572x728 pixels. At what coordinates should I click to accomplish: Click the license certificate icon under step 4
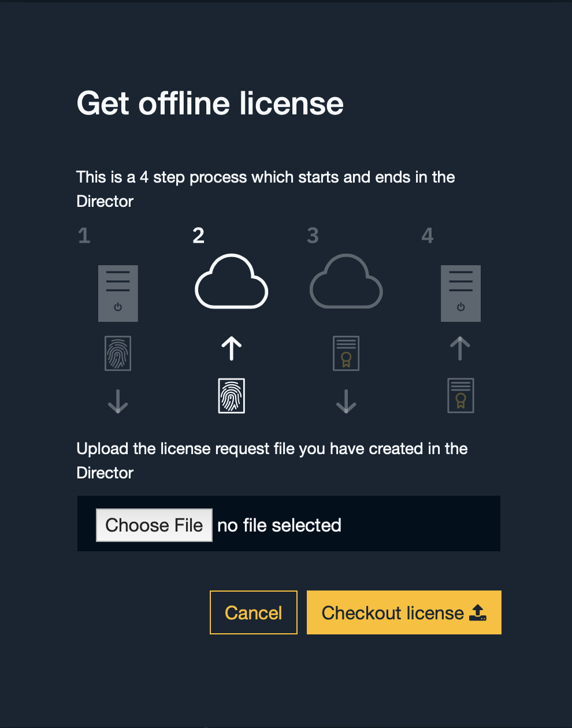coord(460,396)
